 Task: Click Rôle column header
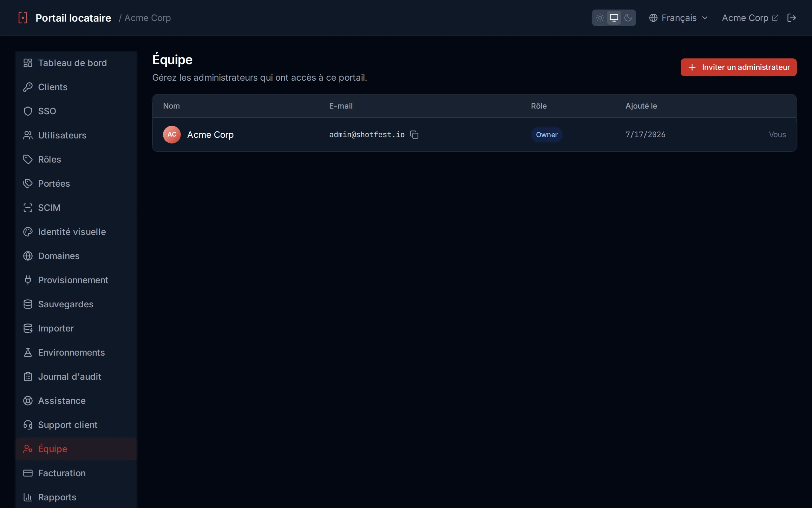click(x=539, y=106)
